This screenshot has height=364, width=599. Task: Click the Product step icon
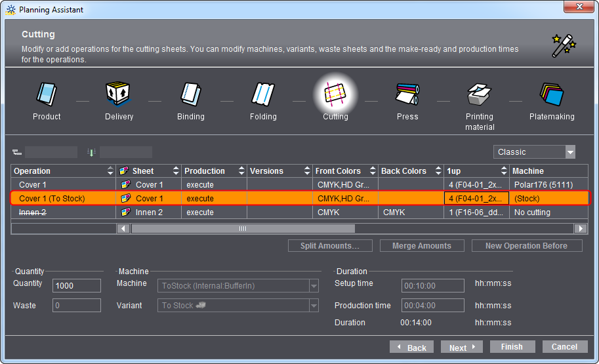47,95
